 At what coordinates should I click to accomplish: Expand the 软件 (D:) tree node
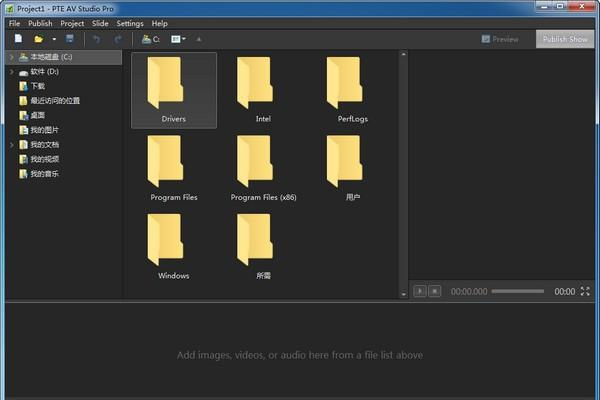click(11, 72)
